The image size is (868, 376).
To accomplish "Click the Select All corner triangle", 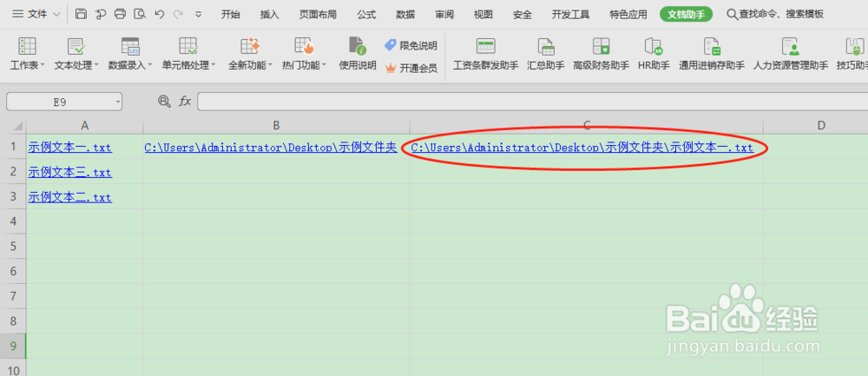I will (18, 126).
